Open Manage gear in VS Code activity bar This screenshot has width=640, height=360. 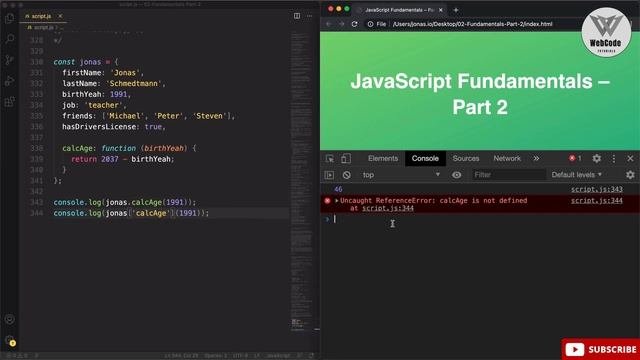point(9,340)
